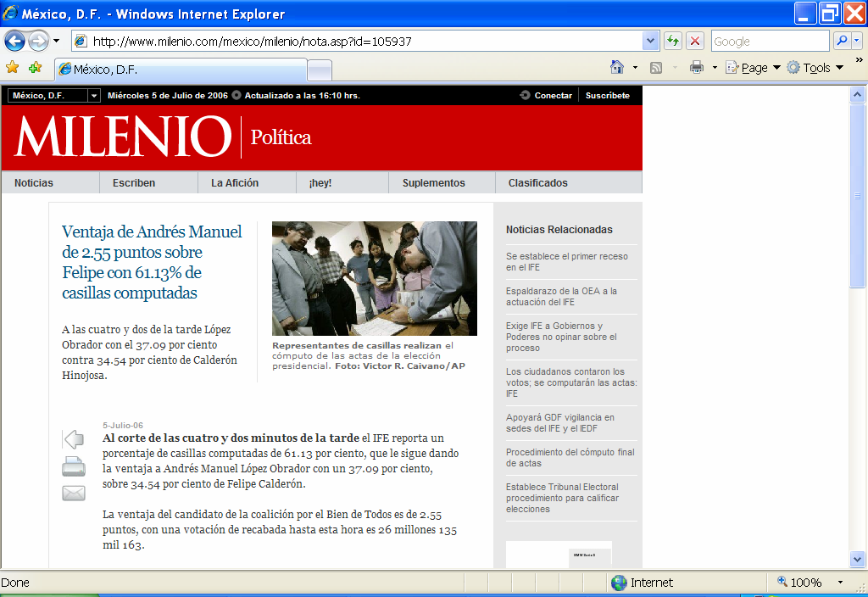Click the Suscríbete link

[x=607, y=95]
